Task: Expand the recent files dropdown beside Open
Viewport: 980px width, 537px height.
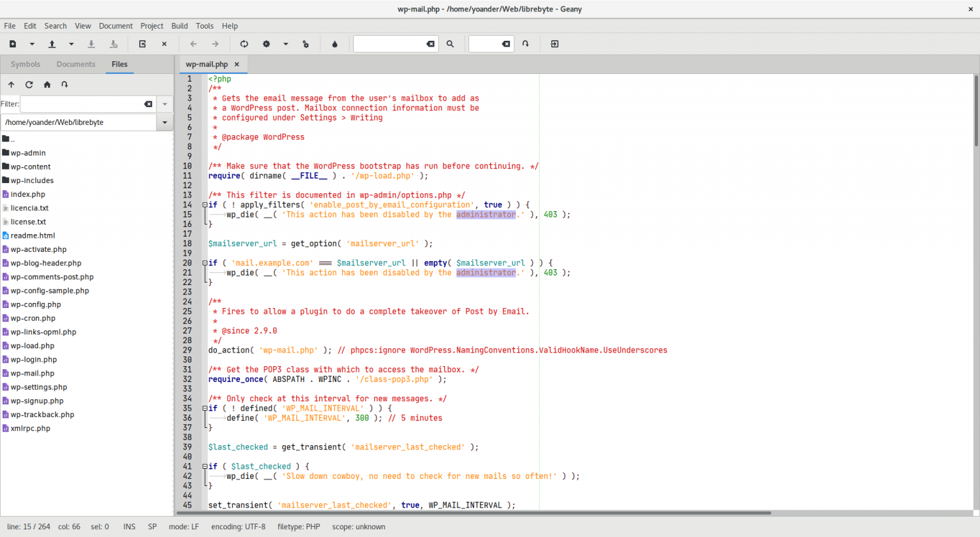Action: pyautogui.click(x=71, y=43)
